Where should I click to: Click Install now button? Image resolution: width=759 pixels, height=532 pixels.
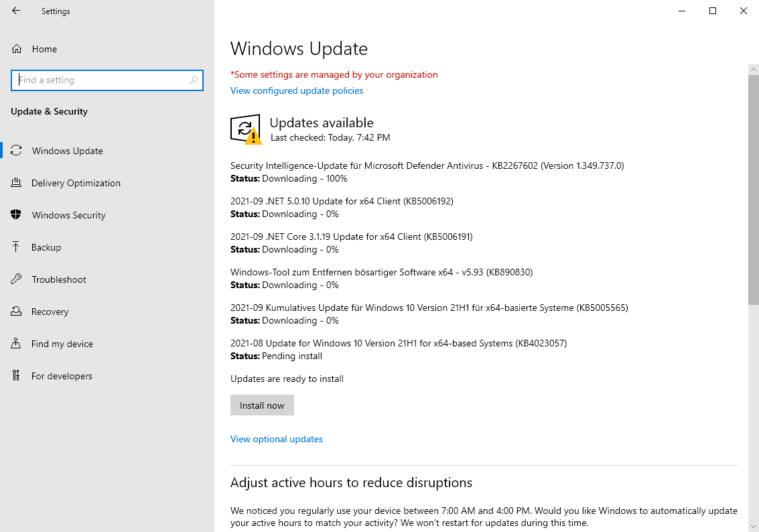[262, 405]
